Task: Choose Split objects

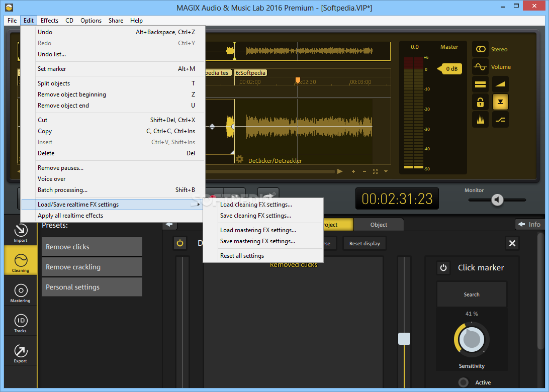Action: pyautogui.click(x=113, y=83)
